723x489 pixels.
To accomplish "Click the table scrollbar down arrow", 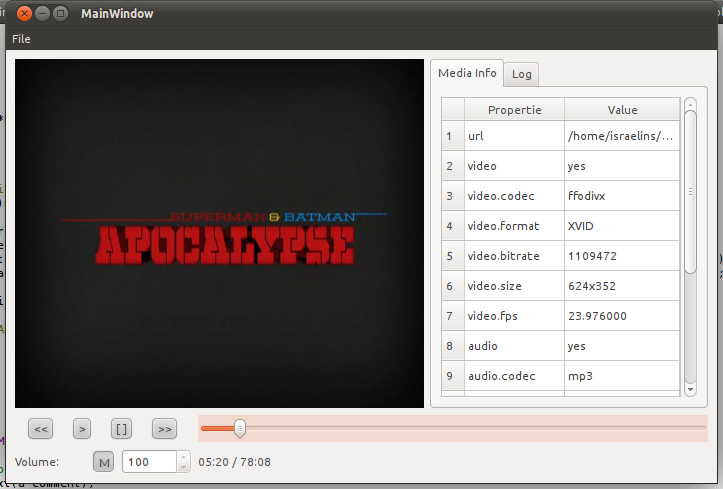I will [690, 389].
